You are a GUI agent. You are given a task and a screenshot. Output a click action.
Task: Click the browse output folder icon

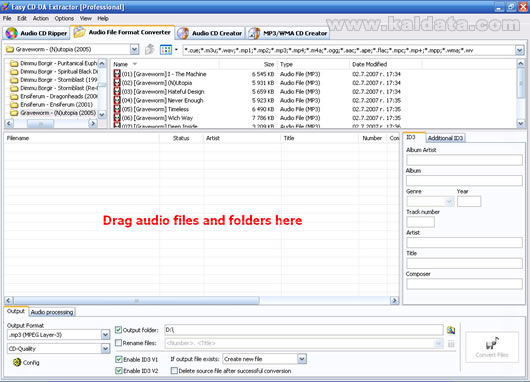click(451, 330)
